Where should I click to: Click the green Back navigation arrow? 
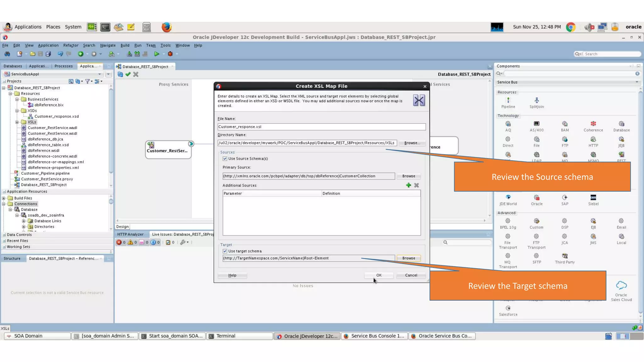pyautogui.click(x=80, y=54)
